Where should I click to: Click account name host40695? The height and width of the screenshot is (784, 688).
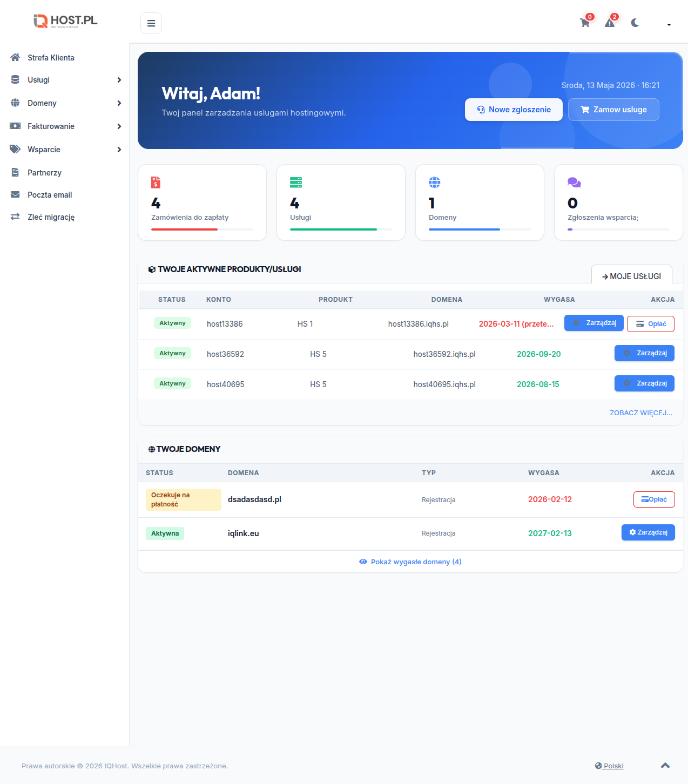(225, 384)
